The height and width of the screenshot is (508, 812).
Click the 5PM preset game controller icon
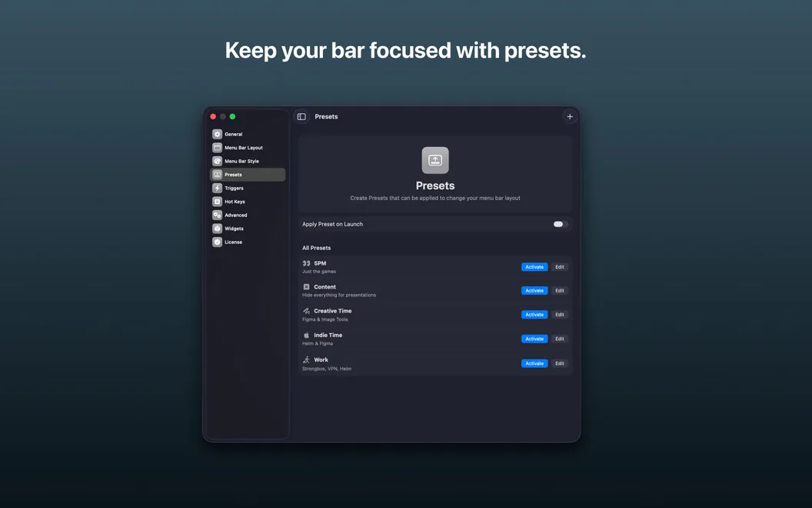point(307,263)
